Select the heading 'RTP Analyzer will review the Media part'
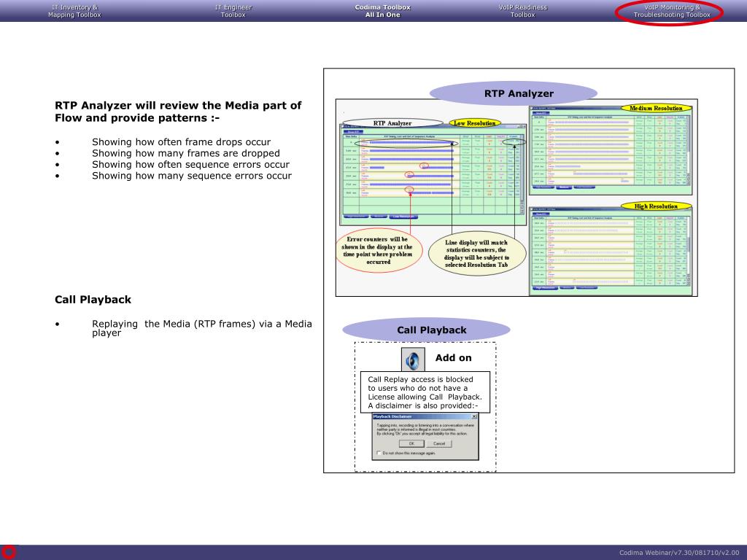Image resolution: width=747 pixels, height=560 pixels. click(178, 112)
